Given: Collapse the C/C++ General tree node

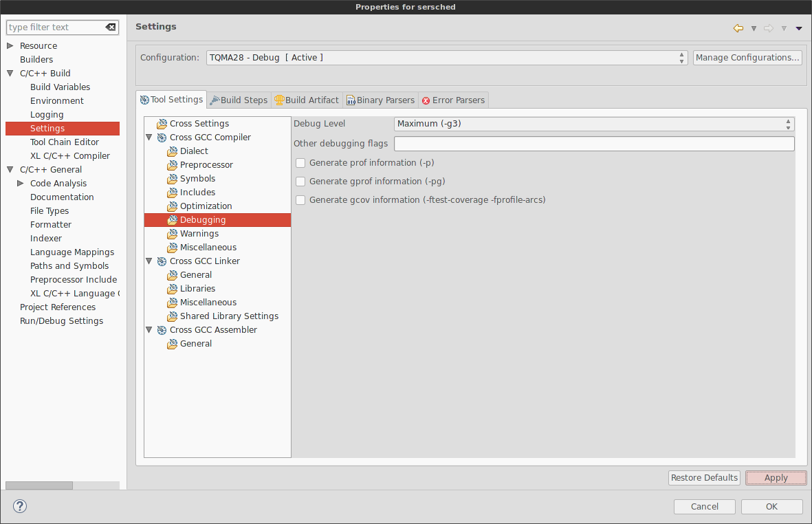Looking at the screenshot, I should point(10,170).
